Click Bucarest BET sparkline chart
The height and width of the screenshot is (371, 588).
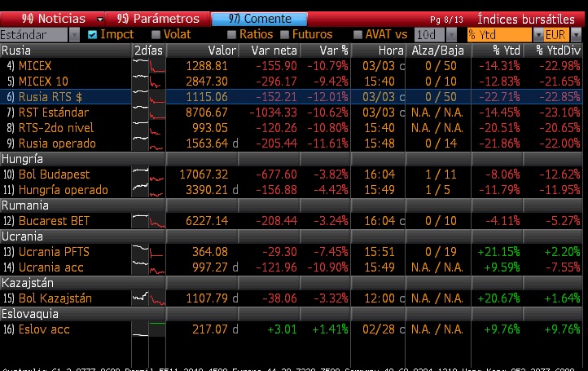[x=148, y=221]
